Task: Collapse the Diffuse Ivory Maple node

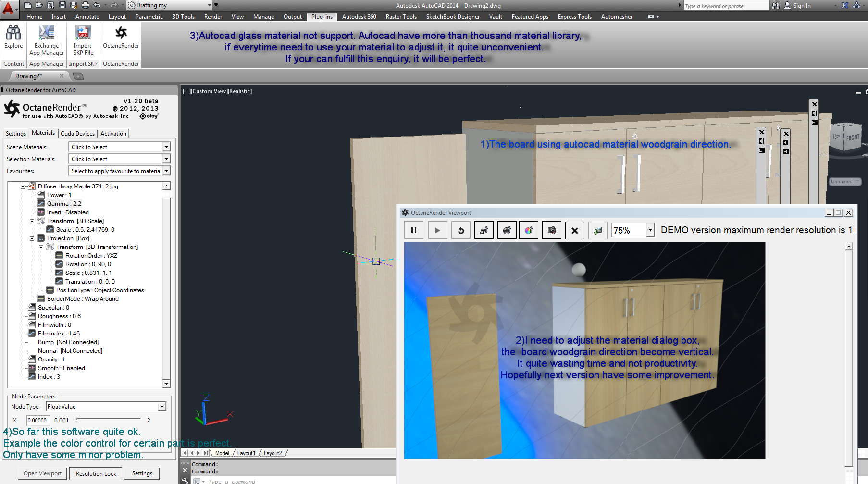Action: click(x=23, y=186)
